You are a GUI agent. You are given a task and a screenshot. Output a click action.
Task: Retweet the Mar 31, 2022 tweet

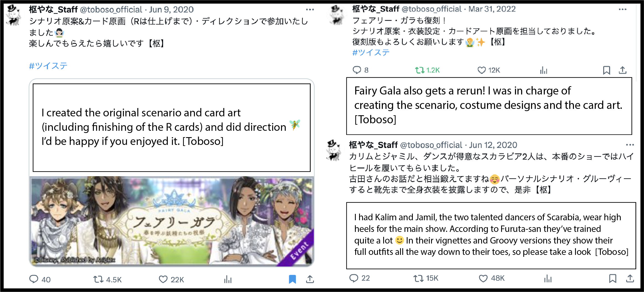(x=420, y=70)
